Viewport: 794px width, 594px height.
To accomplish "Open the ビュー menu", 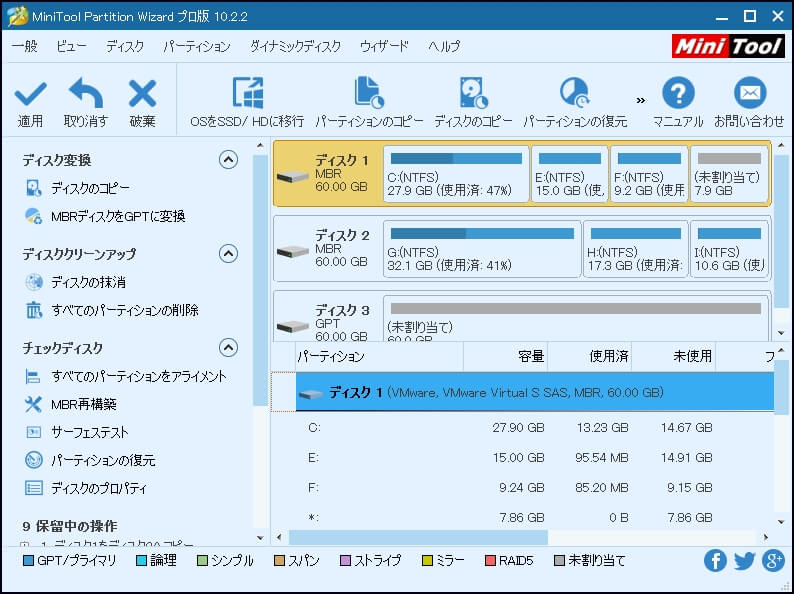I will (71, 47).
